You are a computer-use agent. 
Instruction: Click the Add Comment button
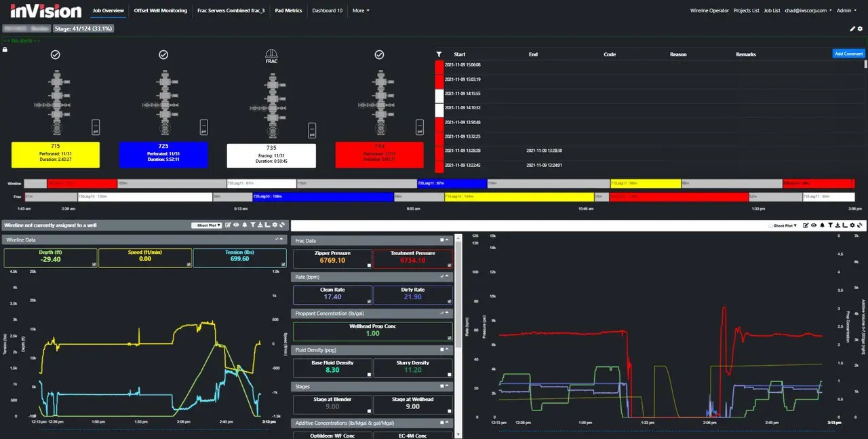click(848, 53)
